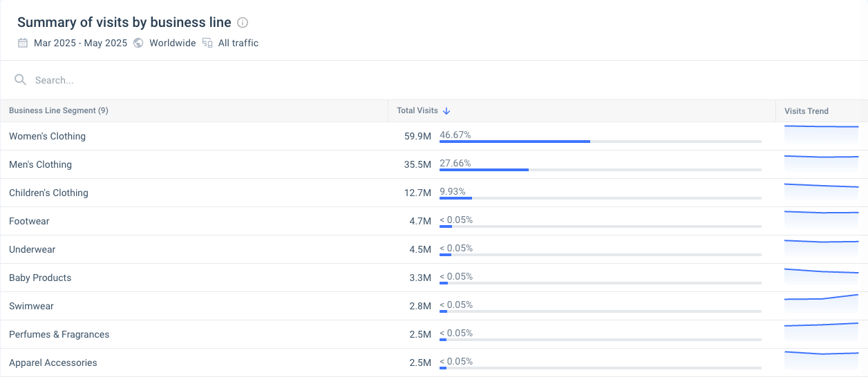Image resolution: width=868 pixels, height=377 pixels.
Task: Click the Total Visits sort arrow
Action: (446, 111)
